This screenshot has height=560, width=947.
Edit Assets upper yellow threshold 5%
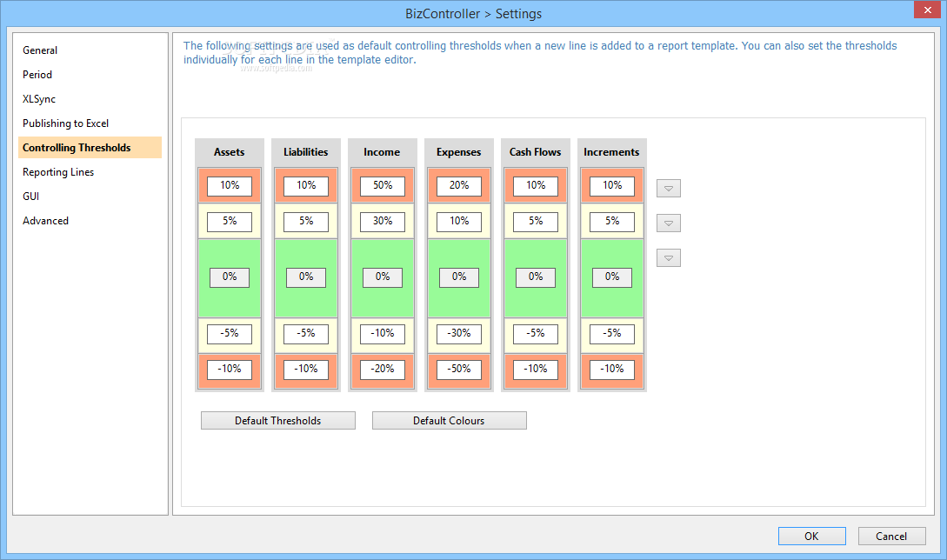[x=230, y=222]
